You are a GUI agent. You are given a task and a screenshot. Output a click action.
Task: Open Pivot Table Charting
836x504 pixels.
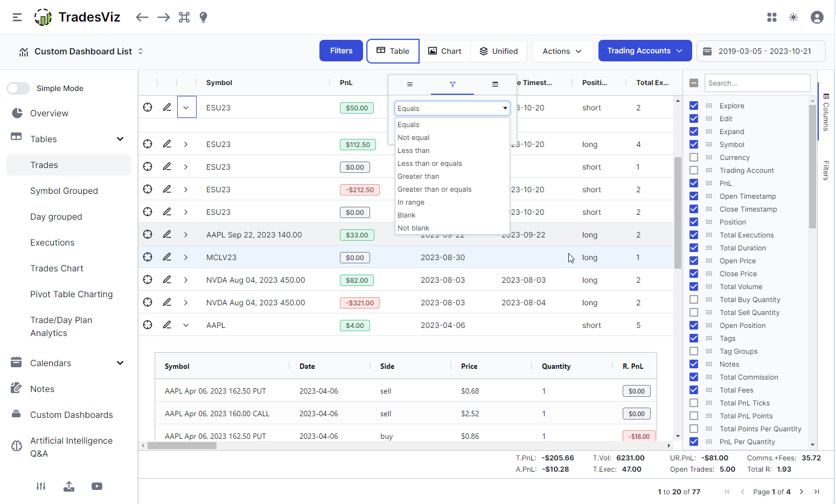(72, 294)
